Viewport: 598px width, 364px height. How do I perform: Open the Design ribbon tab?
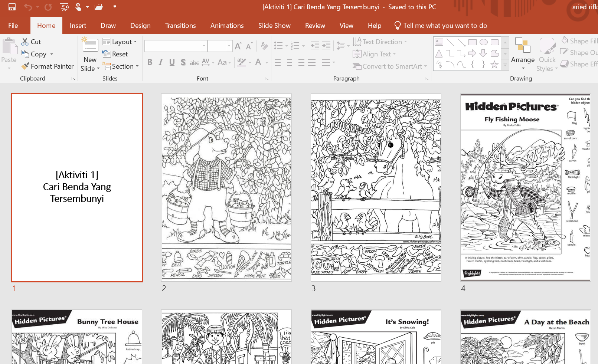(140, 26)
